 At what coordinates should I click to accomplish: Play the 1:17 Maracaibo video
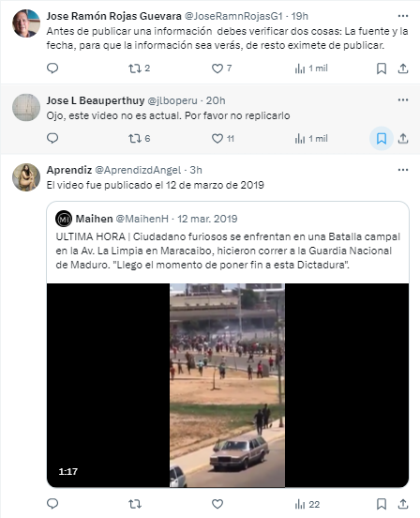coord(227,385)
